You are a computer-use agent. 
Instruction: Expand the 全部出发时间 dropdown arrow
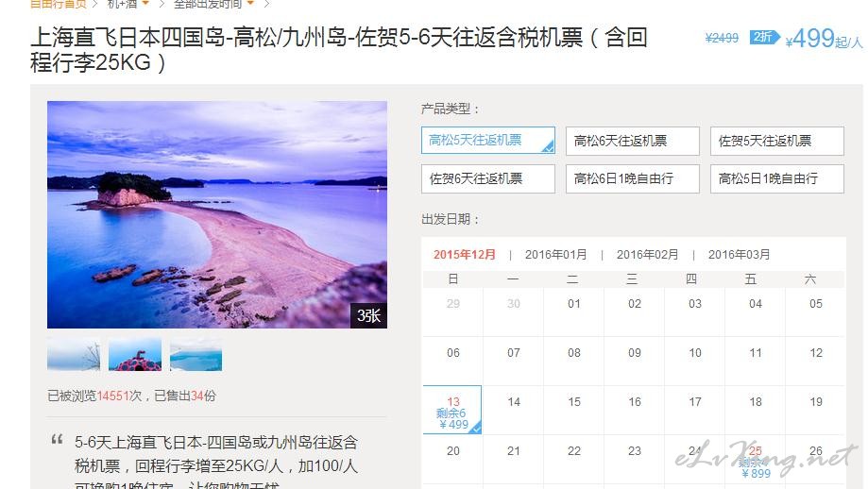pos(250,4)
